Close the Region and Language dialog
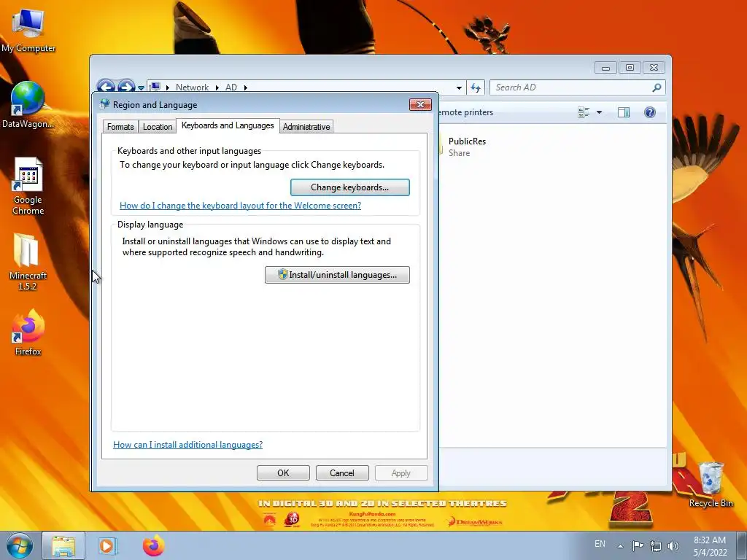The image size is (747, 560). (x=420, y=104)
